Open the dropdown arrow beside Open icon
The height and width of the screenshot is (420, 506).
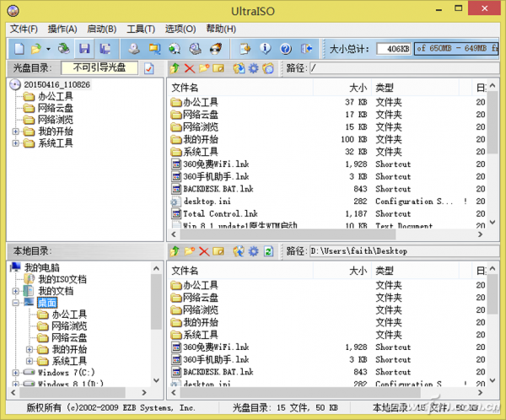click(x=48, y=49)
